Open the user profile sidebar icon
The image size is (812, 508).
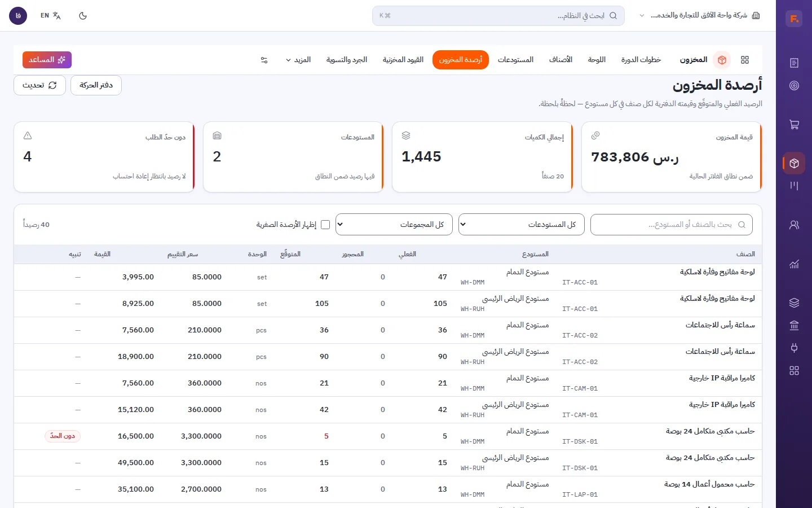point(794,225)
